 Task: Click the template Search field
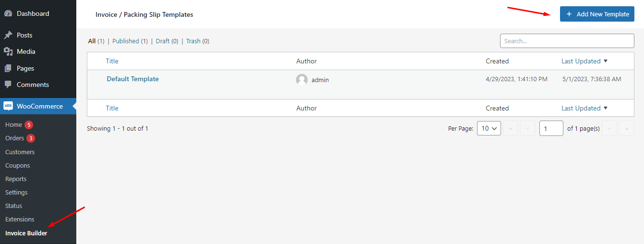tap(567, 41)
